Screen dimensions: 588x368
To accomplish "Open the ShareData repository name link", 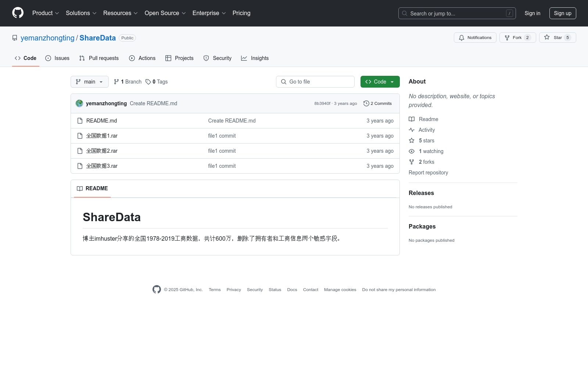I will [x=98, y=38].
